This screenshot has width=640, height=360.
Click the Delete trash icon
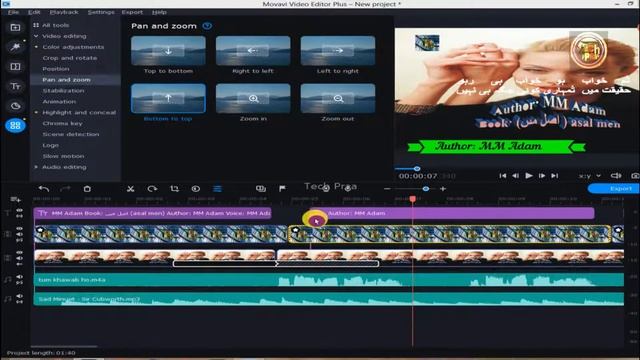pyautogui.click(x=87, y=189)
